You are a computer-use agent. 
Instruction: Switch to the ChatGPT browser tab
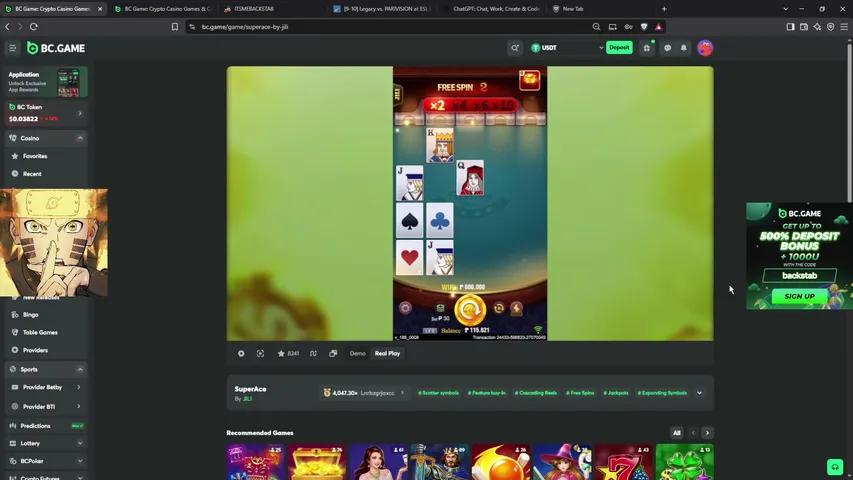(x=492, y=9)
